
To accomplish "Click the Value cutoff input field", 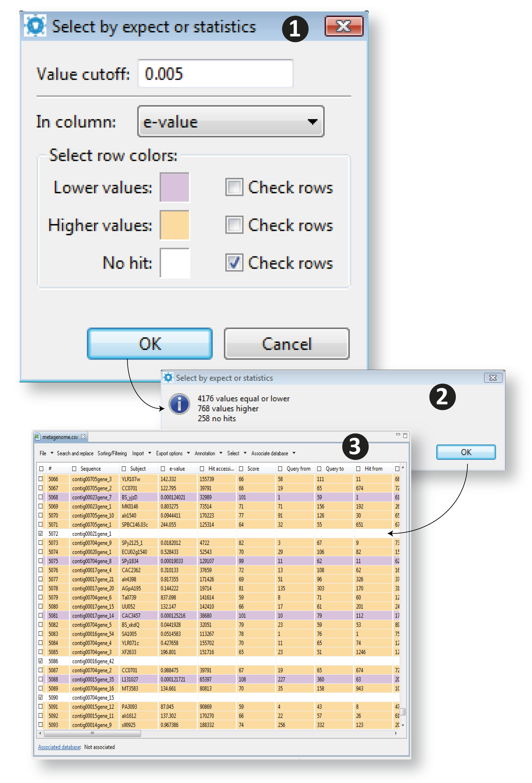I will 216,73.
